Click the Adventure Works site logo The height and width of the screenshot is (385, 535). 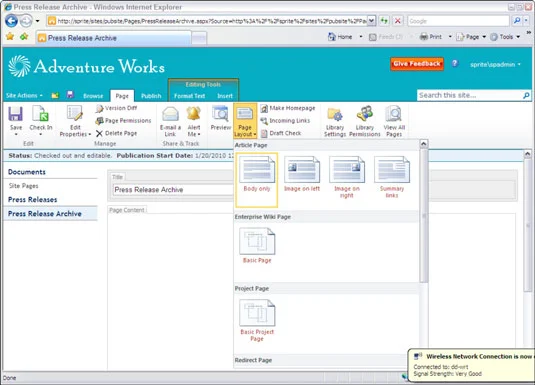(87, 66)
